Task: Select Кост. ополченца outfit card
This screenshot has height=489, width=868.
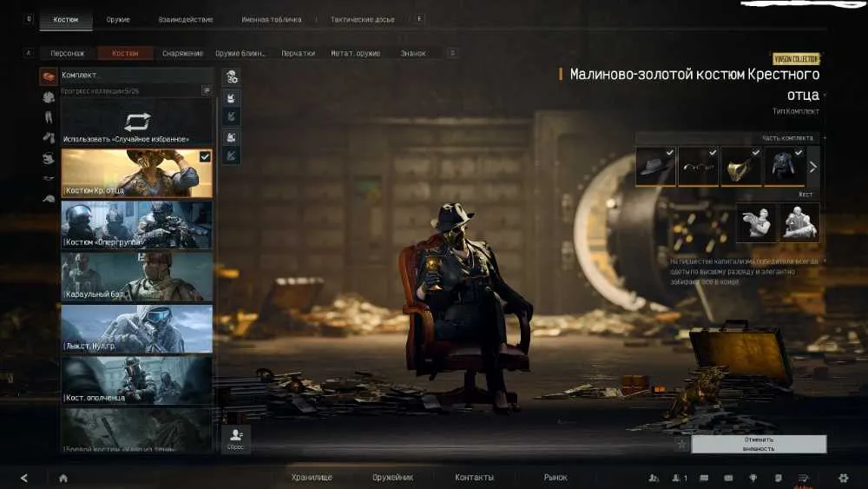Action: (x=137, y=380)
